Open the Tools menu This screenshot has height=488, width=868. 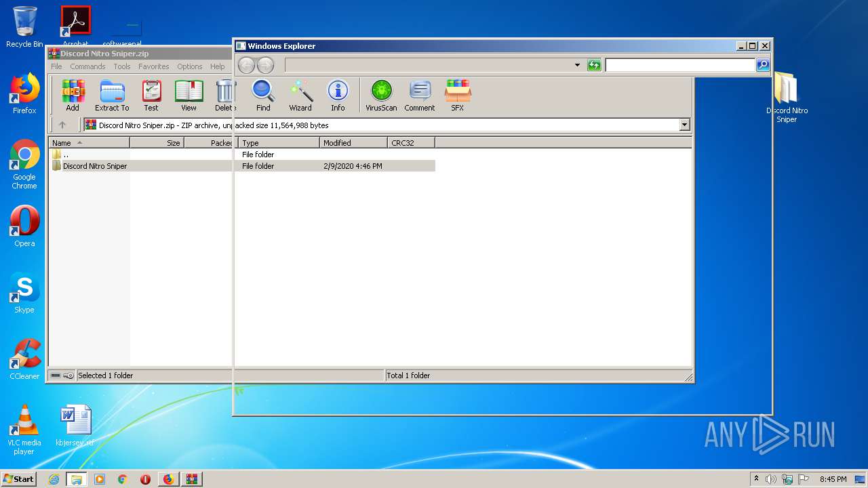122,66
